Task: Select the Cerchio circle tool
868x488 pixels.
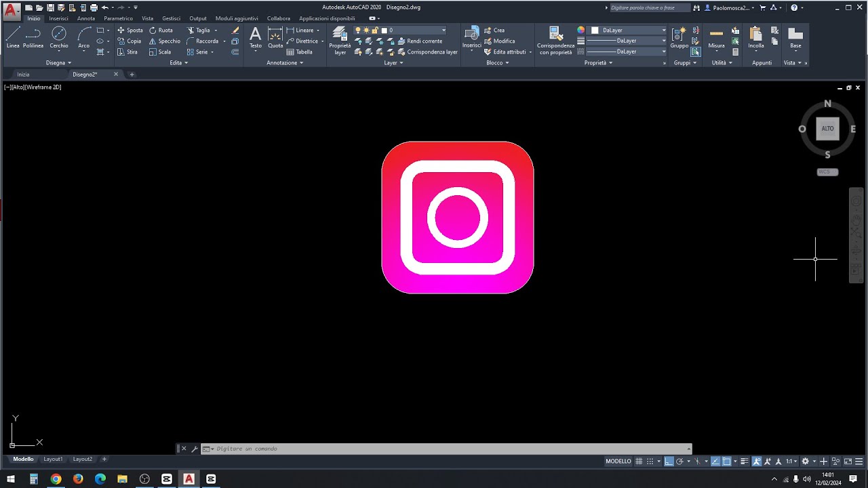Action: [59, 37]
